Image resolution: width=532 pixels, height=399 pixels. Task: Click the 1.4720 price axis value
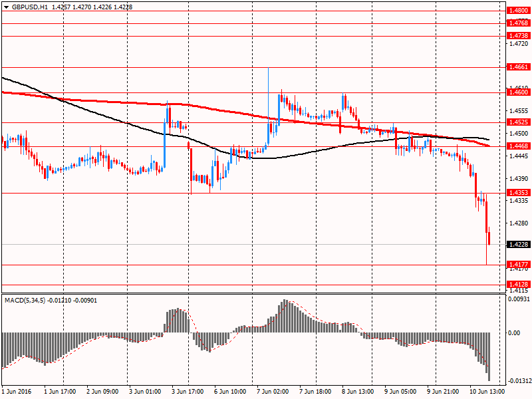point(519,44)
